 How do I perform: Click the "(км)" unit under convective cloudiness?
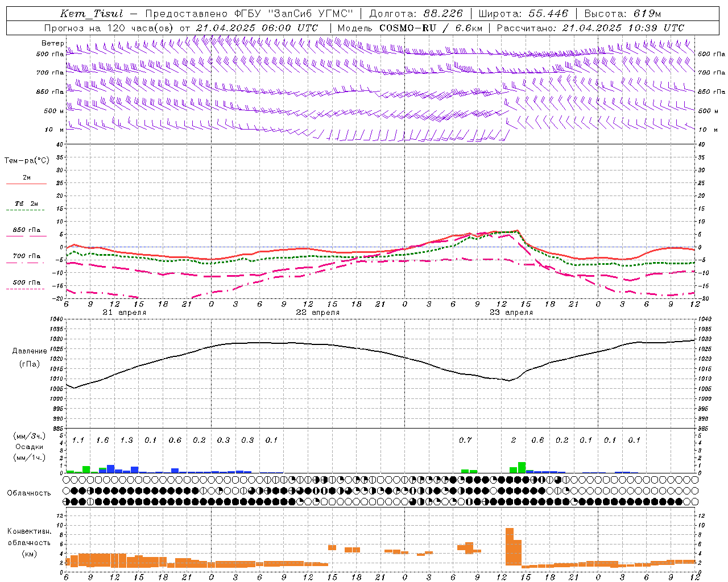point(29,554)
